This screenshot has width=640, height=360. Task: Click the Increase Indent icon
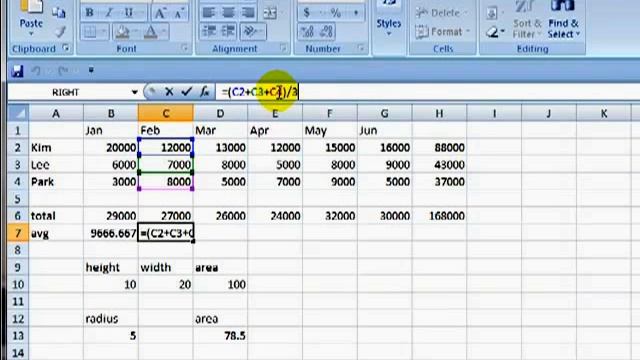point(229,31)
